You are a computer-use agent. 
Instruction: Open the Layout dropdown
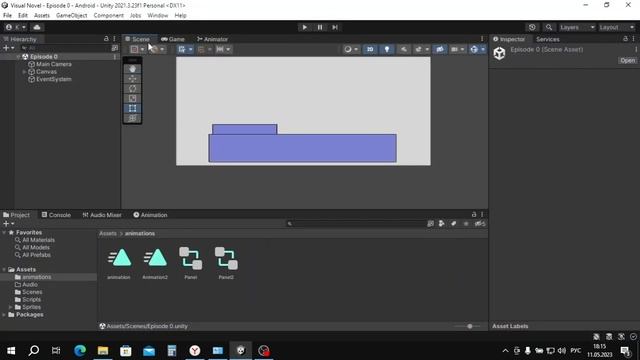[617, 27]
